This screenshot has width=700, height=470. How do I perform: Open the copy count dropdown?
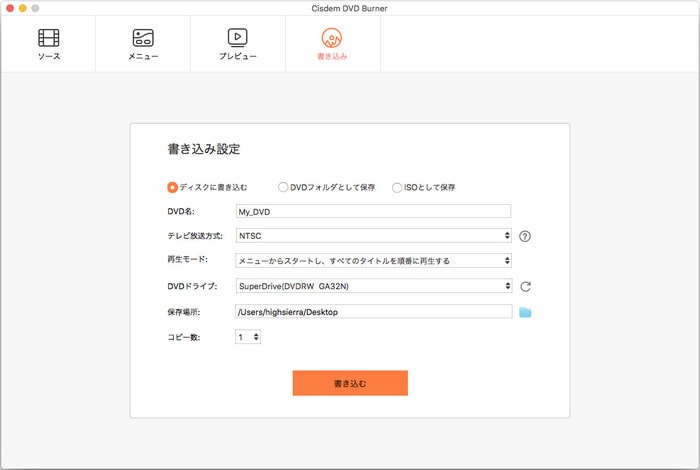(x=248, y=337)
